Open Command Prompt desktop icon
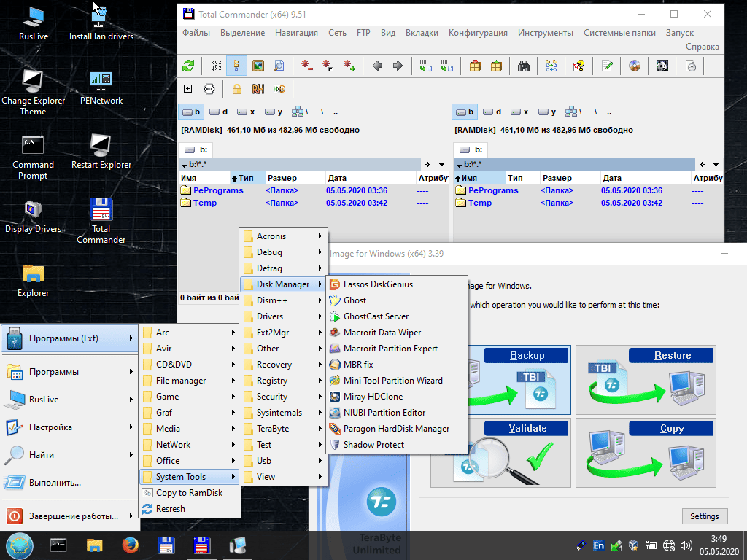 tap(33, 157)
